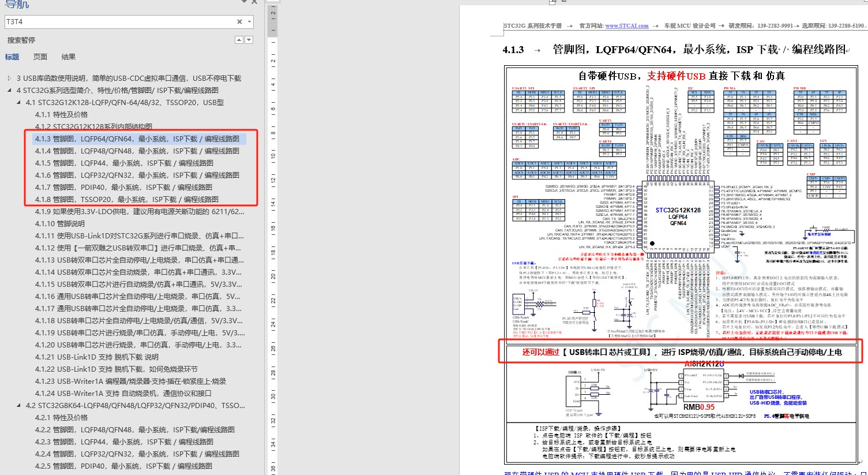Collapse heading 4 STC32G系列选型简介
Image resolution: width=868 pixels, height=475 pixels.
tap(9, 91)
